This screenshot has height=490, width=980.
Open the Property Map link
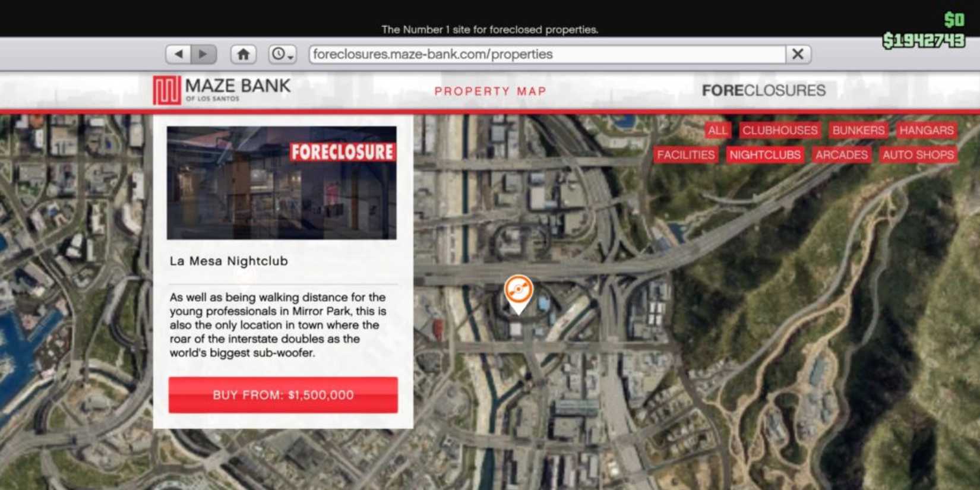point(490,91)
